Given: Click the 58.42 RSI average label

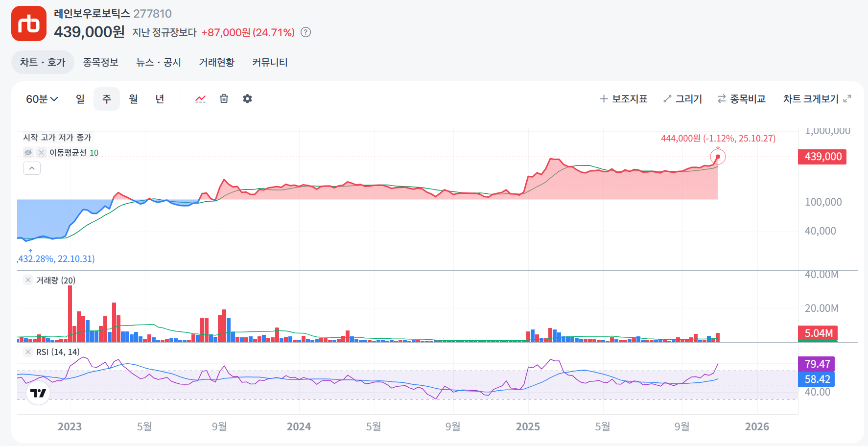Looking at the screenshot, I should point(817,379).
